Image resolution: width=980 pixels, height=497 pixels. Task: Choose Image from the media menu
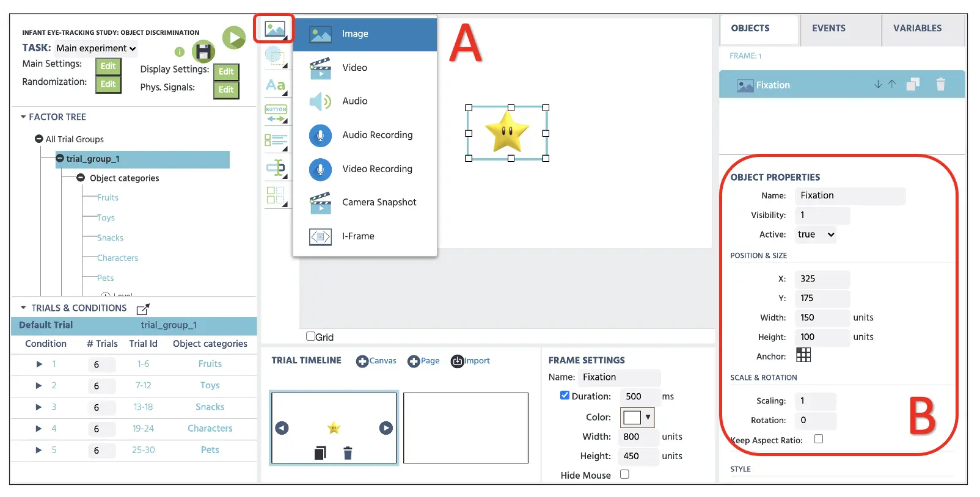(x=365, y=34)
